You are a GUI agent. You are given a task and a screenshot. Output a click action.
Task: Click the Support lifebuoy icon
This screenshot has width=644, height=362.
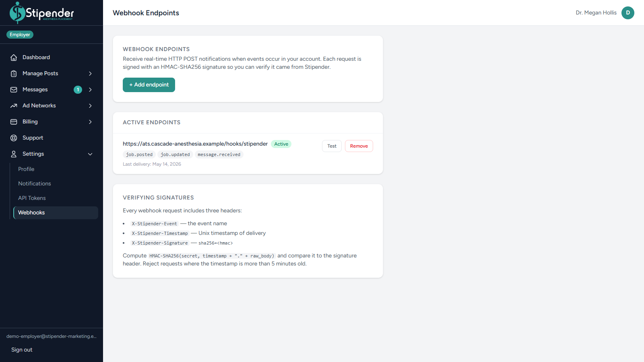tap(14, 138)
